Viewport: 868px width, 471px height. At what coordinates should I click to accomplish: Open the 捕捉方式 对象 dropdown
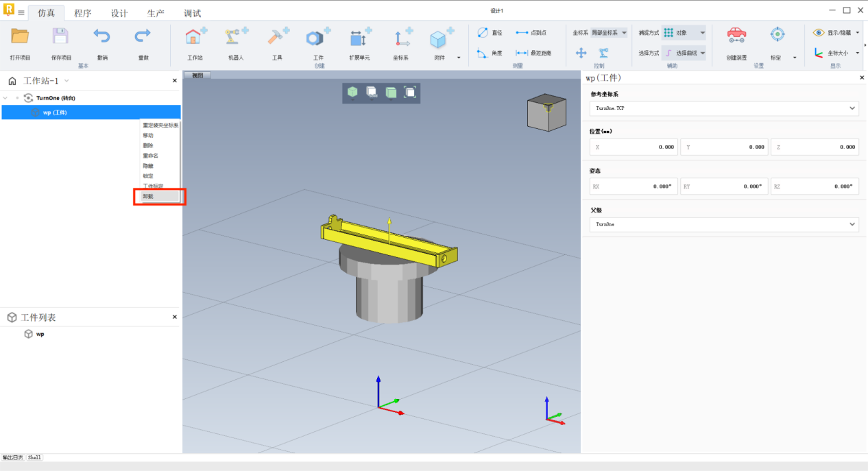(x=684, y=33)
